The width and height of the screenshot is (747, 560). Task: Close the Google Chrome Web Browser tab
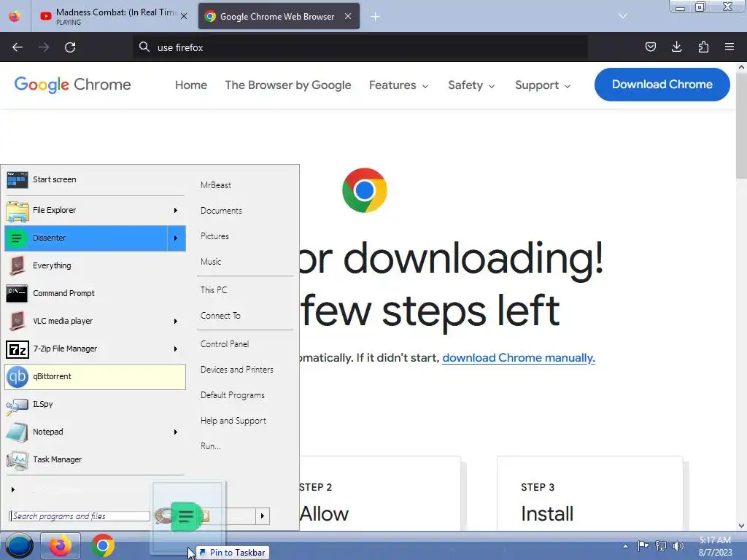click(x=348, y=16)
